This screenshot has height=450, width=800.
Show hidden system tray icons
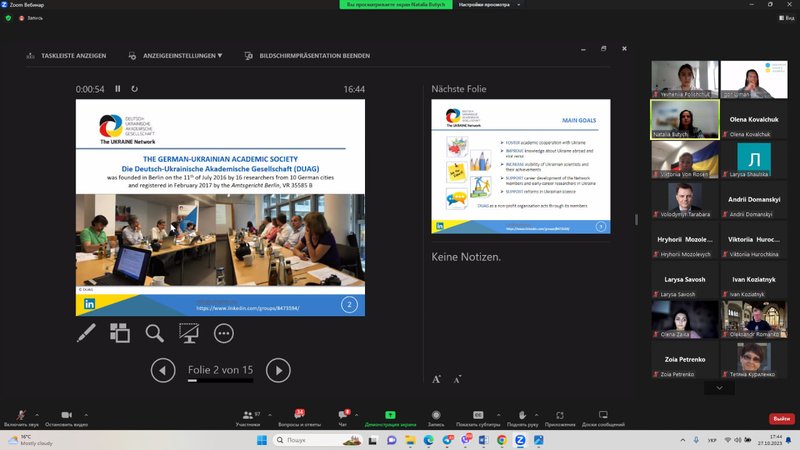point(683,440)
